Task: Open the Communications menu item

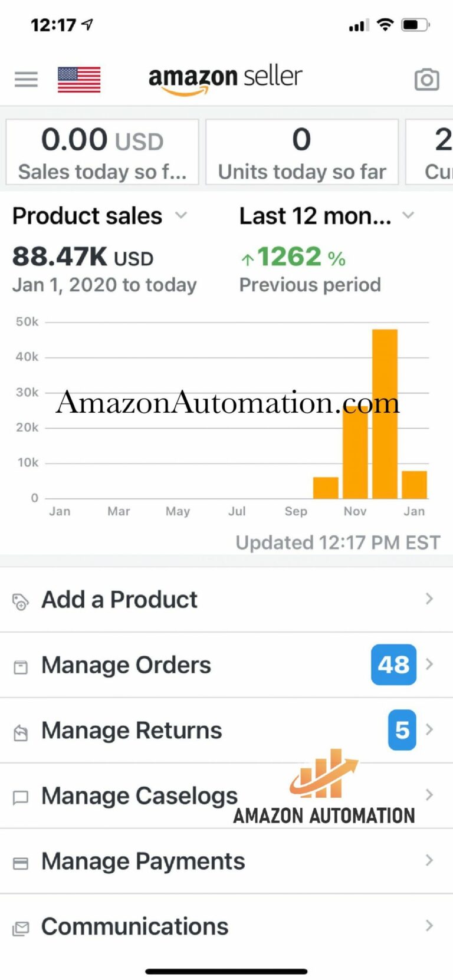Action: point(134,926)
